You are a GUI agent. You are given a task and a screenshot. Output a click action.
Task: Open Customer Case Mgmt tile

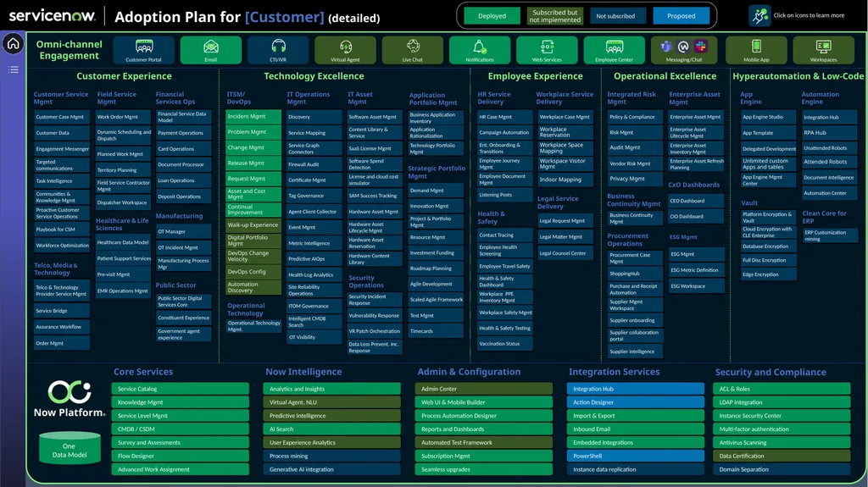[61, 117]
